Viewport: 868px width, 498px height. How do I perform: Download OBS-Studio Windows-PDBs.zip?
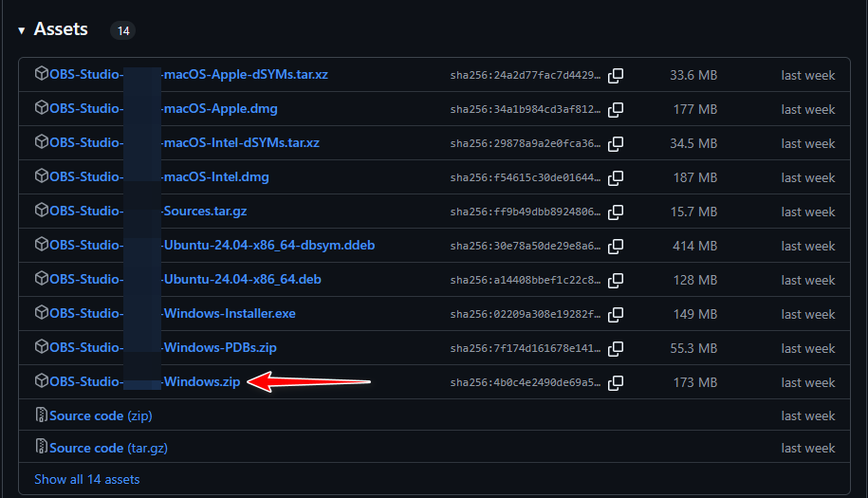[x=163, y=347]
